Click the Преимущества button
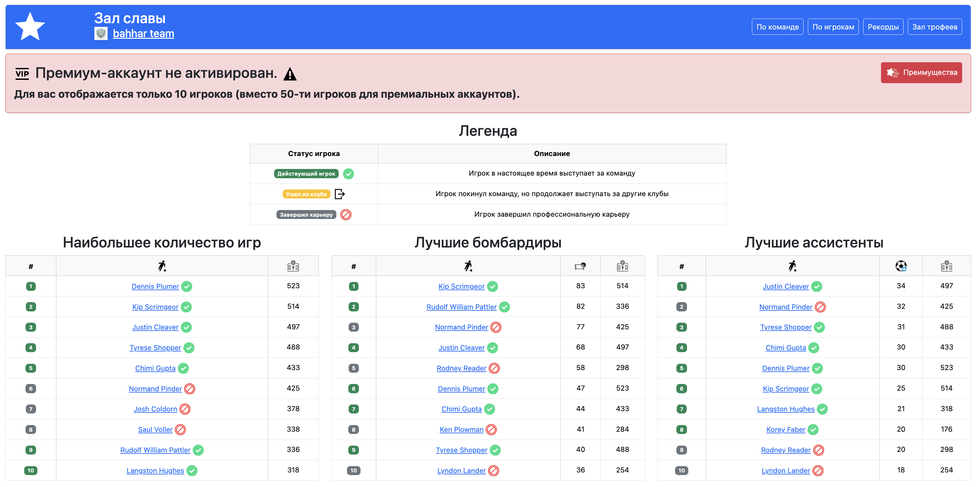 pos(921,72)
